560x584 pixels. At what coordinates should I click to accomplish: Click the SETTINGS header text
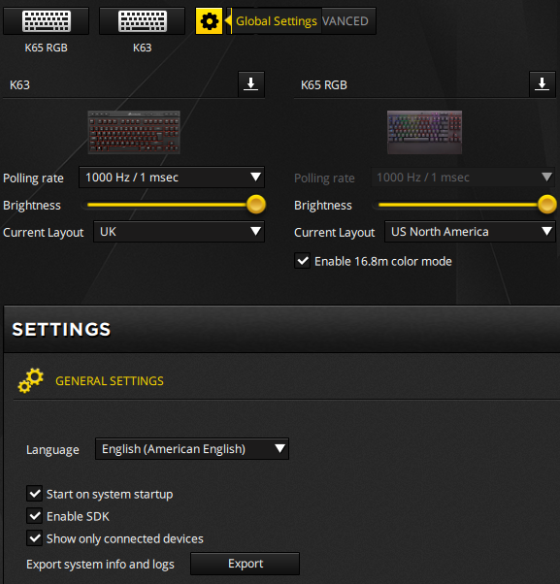[x=61, y=330]
